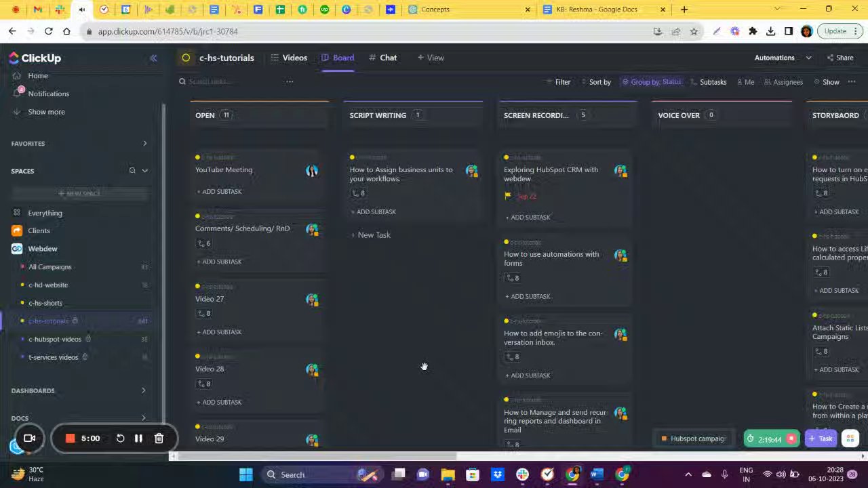
Task: Open How to add emojis task card
Action: (553, 338)
